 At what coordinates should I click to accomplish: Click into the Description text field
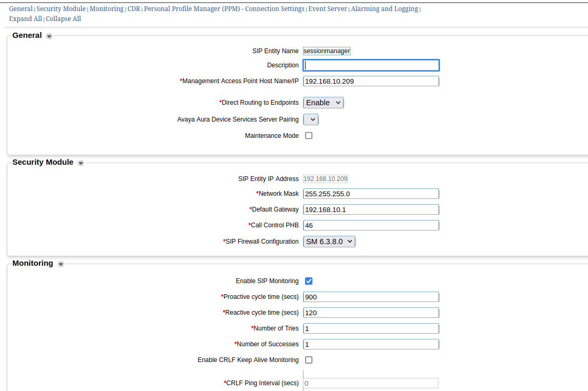point(371,65)
